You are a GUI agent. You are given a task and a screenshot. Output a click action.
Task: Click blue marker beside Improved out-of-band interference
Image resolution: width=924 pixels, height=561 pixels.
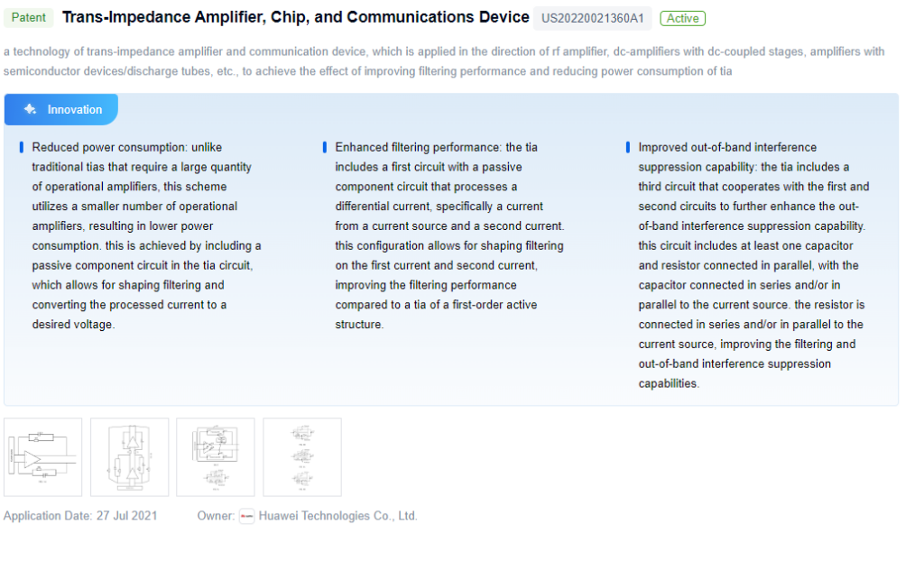pos(628,147)
